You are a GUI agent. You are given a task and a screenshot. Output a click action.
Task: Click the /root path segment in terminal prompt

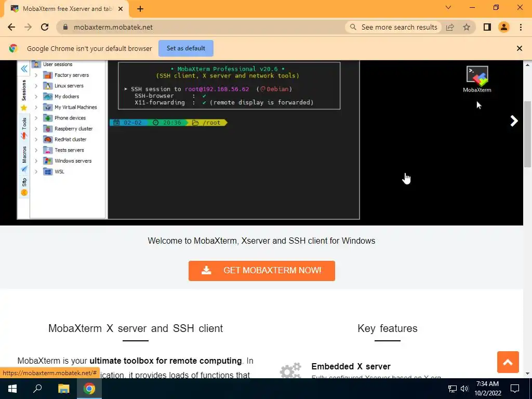211,123
